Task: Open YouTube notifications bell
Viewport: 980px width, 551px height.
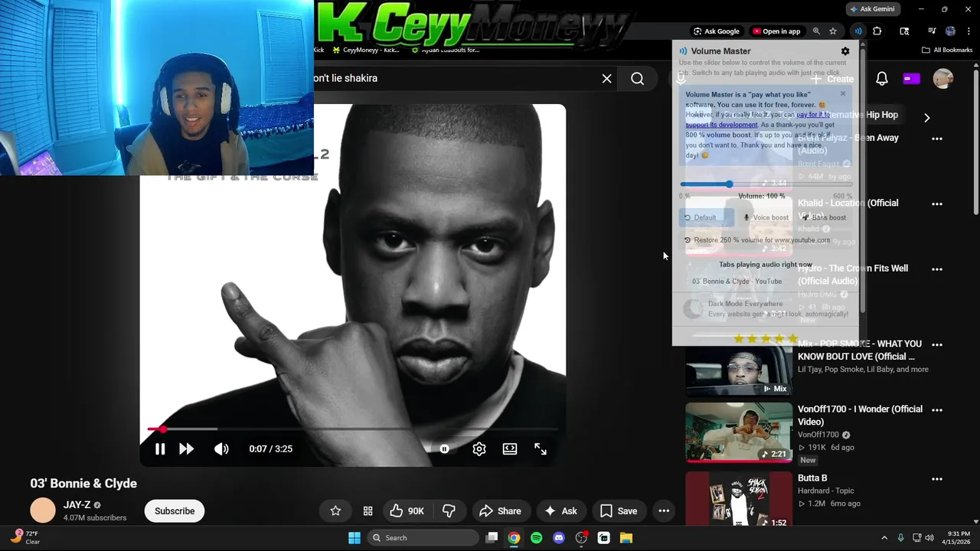Action: click(x=882, y=79)
